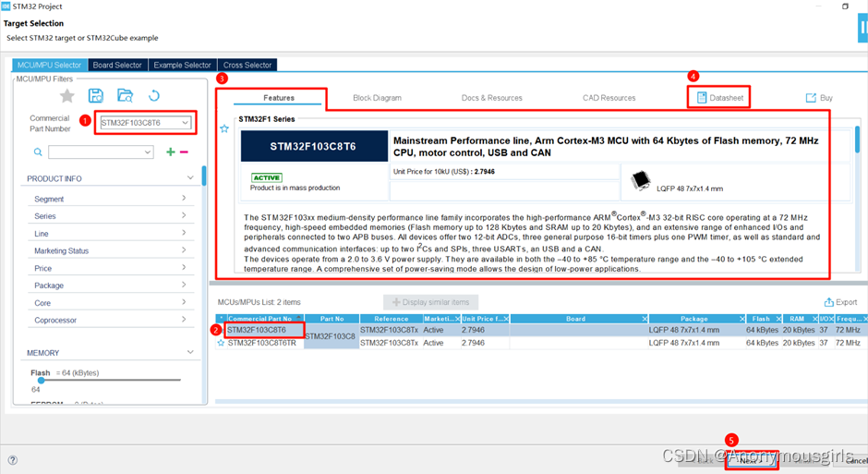
Task: Switch to Cross Selector tab
Action: pos(247,65)
